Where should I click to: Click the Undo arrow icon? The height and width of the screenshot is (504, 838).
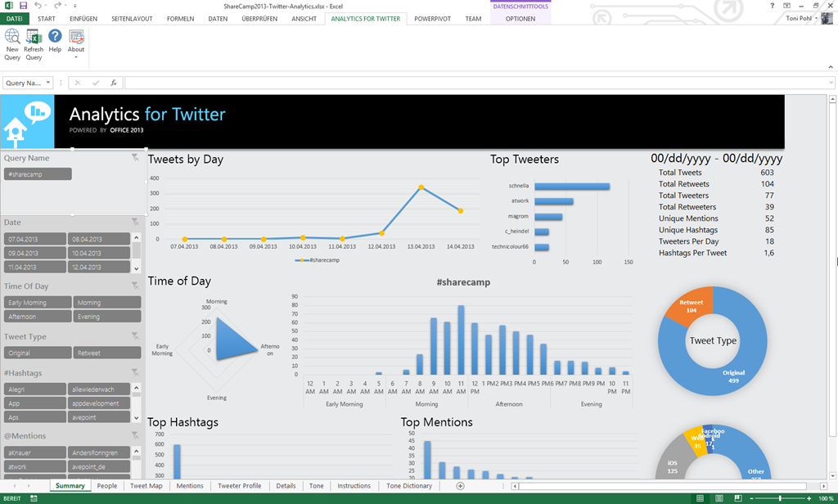tap(38, 6)
